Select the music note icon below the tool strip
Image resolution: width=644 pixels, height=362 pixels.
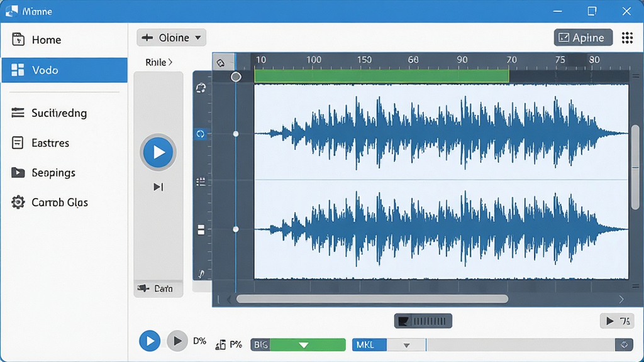tap(201, 274)
